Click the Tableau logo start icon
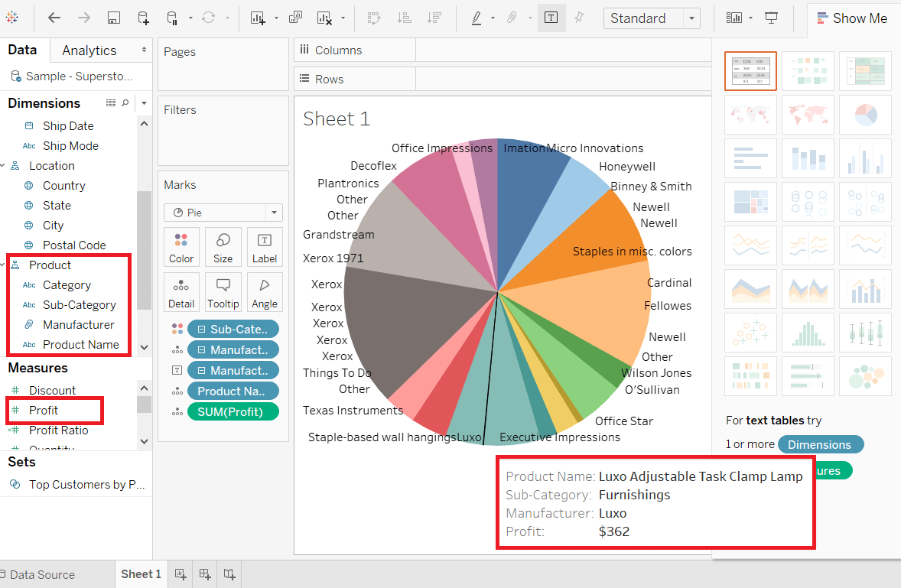Viewport: 901px width, 588px height. click(x=11, y=18)
